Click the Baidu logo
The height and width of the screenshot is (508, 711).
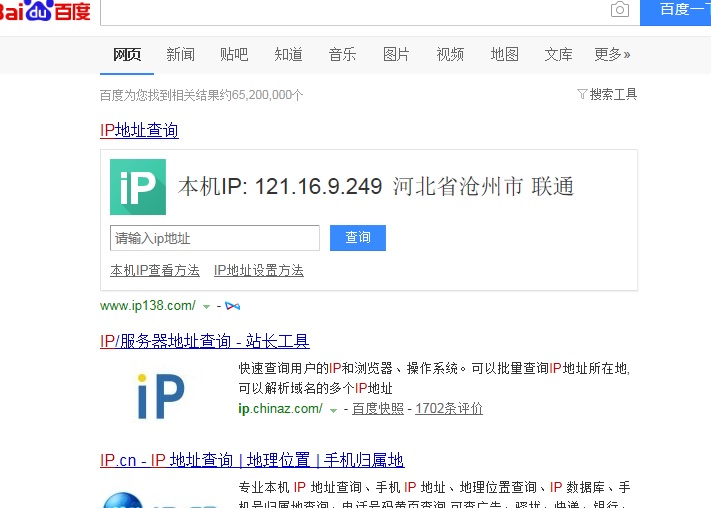point(45,11)
